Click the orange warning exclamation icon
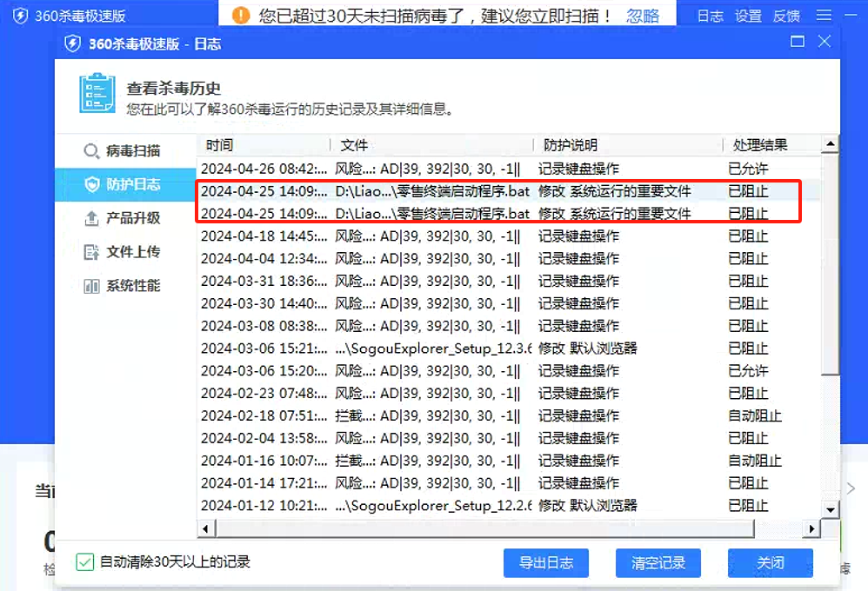Viewport: 868px width, 591px height. click(241, 15)
